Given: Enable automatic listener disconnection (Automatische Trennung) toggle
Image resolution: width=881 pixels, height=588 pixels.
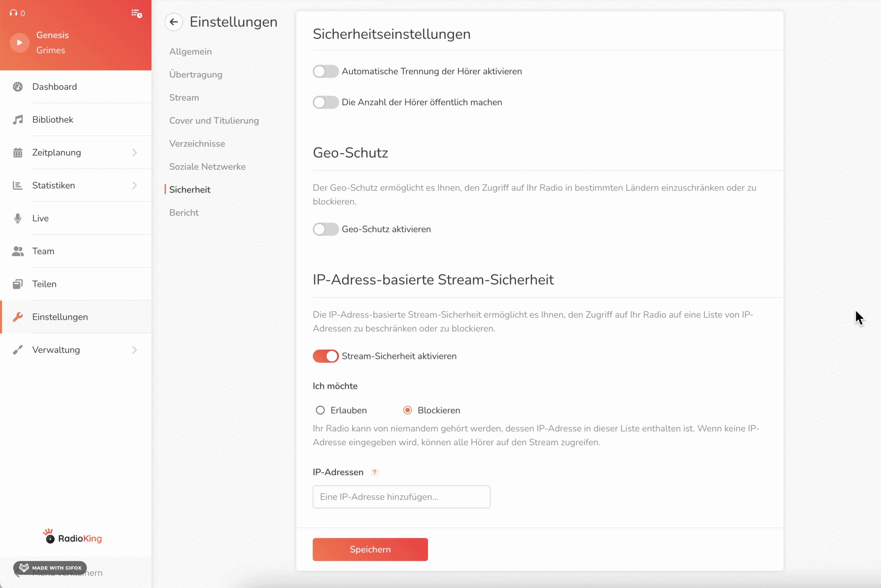Looking at the screenshot, I should pyautogui.click(x=325, y=71).
